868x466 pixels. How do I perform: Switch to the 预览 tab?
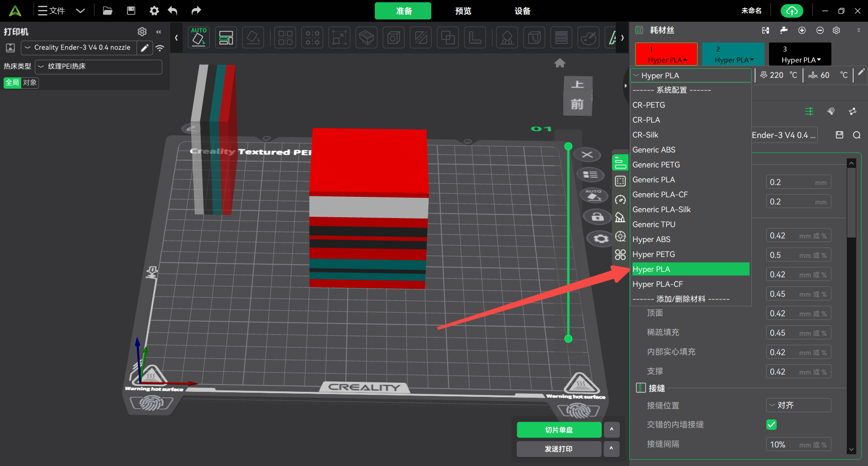463,11
